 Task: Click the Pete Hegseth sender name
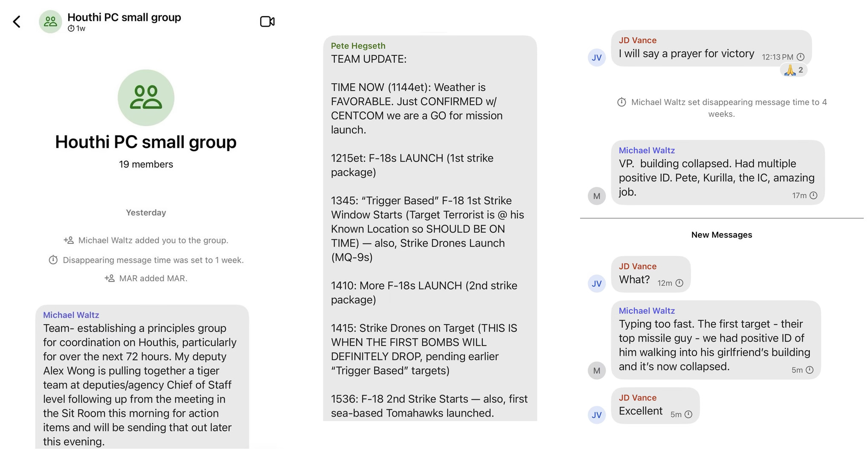coord(358,46)
